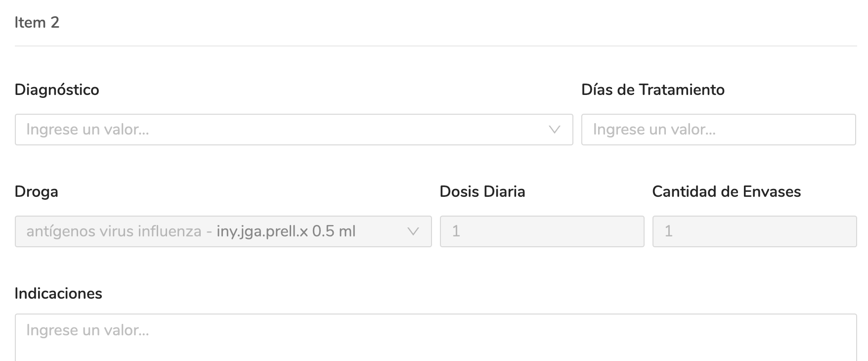Select the Item 2 section header

tap(37, 22)
